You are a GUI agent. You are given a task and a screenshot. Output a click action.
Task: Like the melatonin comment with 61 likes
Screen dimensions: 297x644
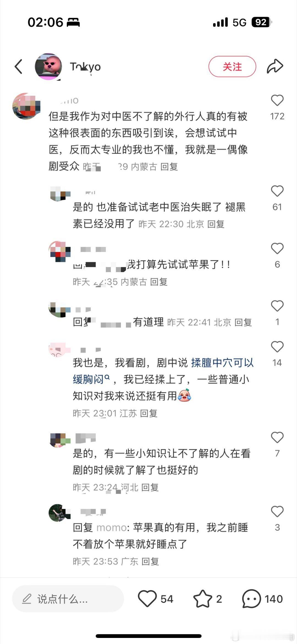pyautogui.click(x=277, y=191)
